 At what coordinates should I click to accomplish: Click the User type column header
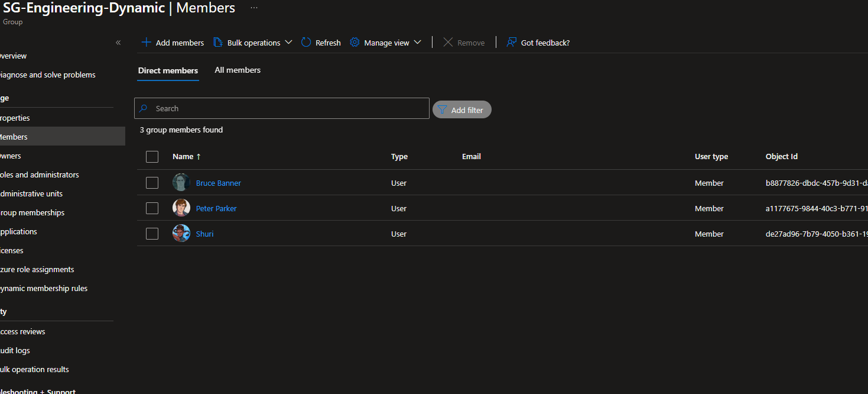point(711,157)
